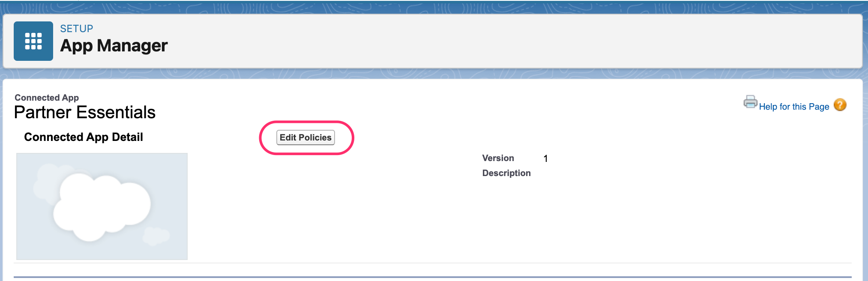Screen dimensions: 868x281
Task: Click the orange help question mark icon
Action: click(x=840, y=105)
